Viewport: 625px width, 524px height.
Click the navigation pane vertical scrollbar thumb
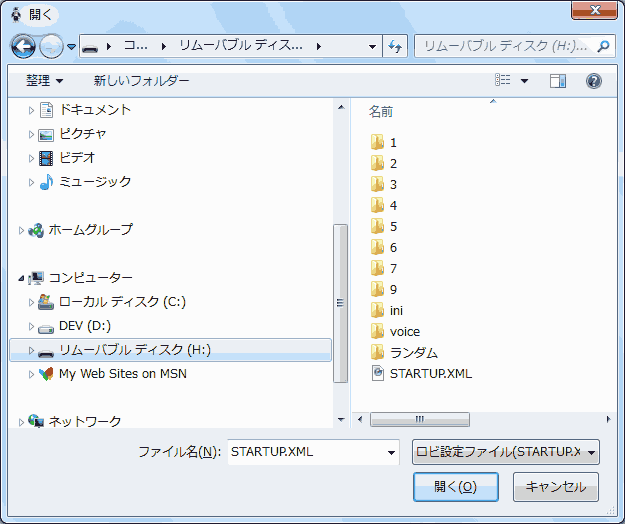click(x=340, y=303)
